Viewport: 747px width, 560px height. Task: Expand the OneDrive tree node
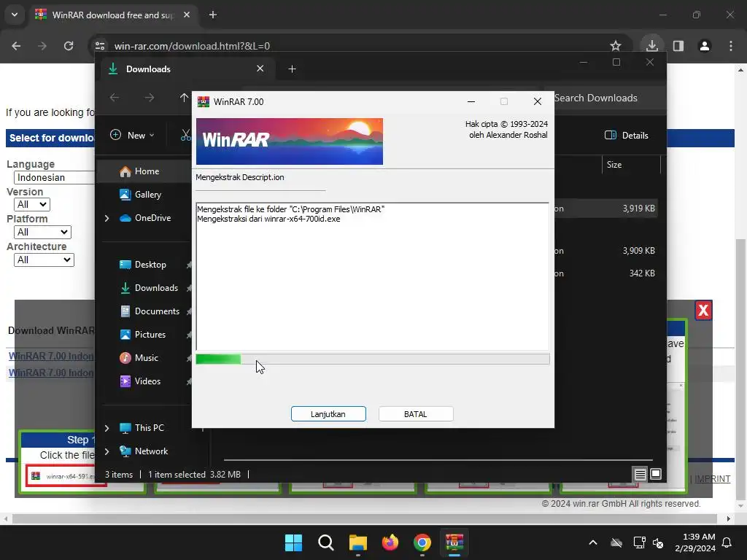pos(107,218)
